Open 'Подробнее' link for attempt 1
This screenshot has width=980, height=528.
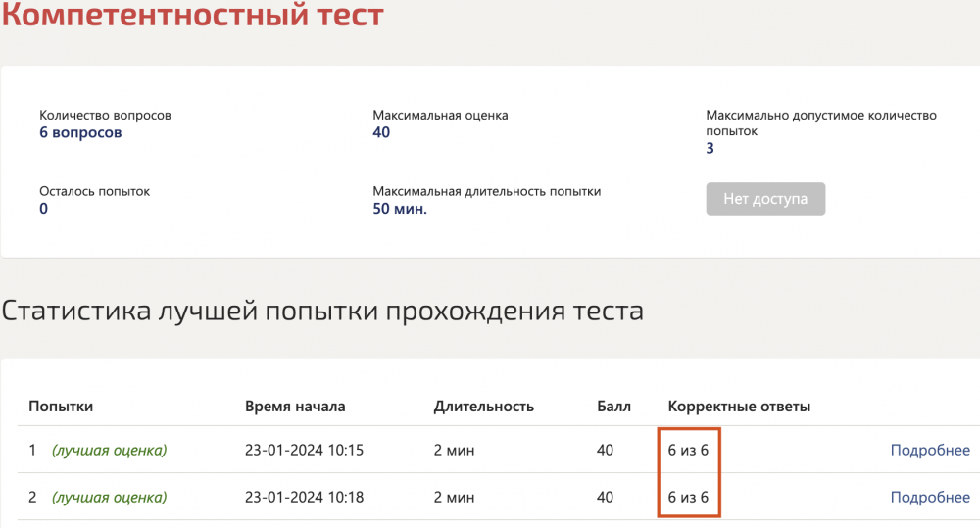[929, 450]
